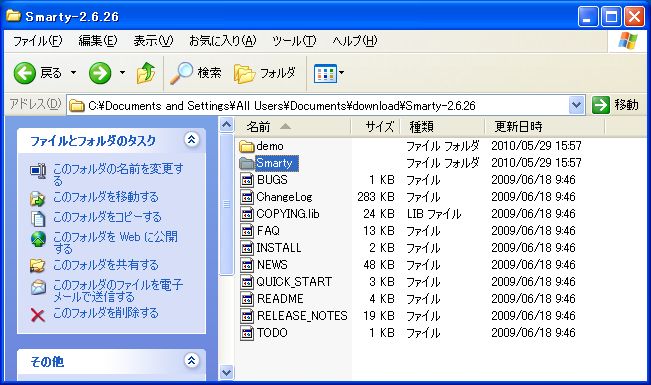Select the COPYING.lib file name
This screenshot has width=651, height=385.
click(x=288, y=214)
